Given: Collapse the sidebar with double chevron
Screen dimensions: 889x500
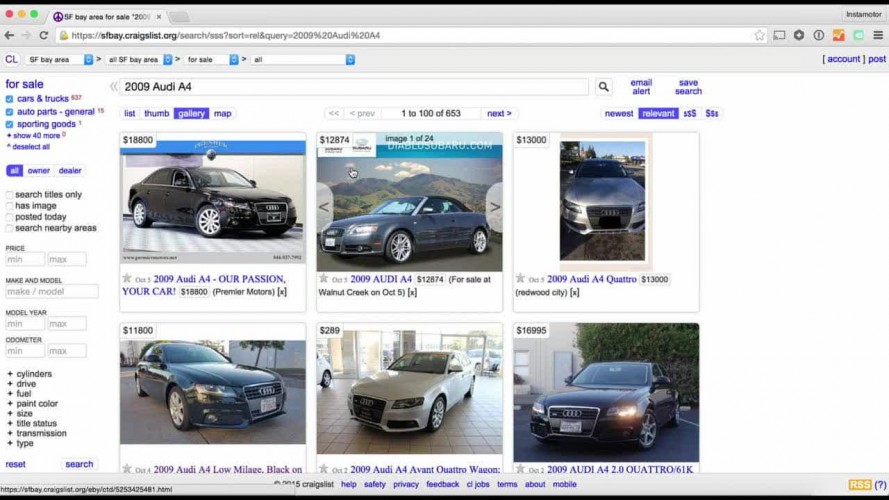Looking at the screenshot, I should pos(113,87).
